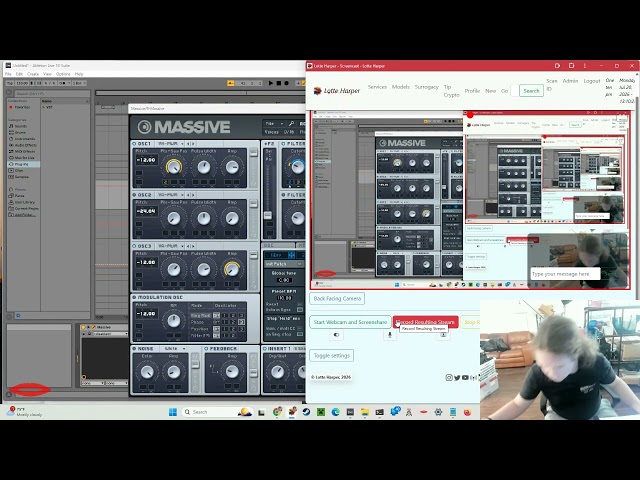The image size is (640, 480).
Task: Open MIDI Effects category in Ableton browser
Action: (24, 151)
